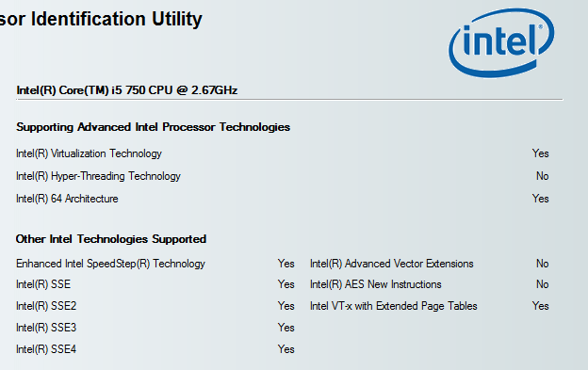The height and width of the screenshot is (370, 588).
Task: Click the Supporting Advanced Intel Processor Technologies heading
Action: point(153,127)
